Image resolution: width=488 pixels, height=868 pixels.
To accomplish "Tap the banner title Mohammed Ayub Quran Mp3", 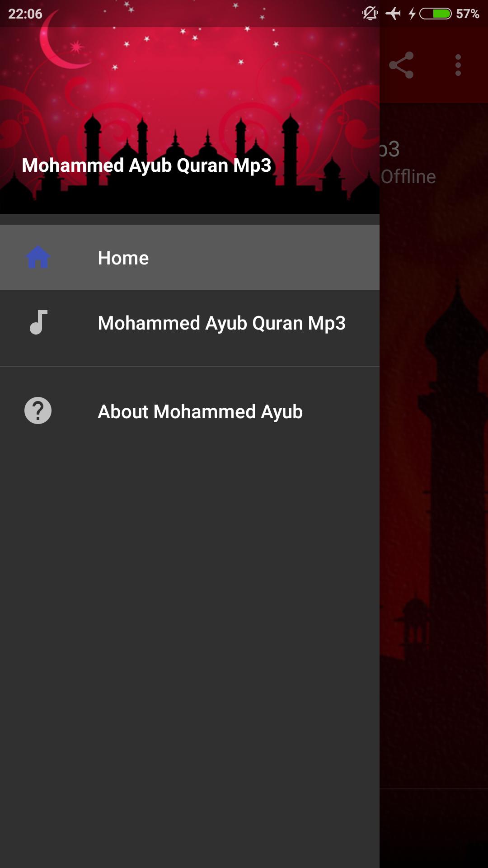I will pyautogui.click(x=146, y=165).
